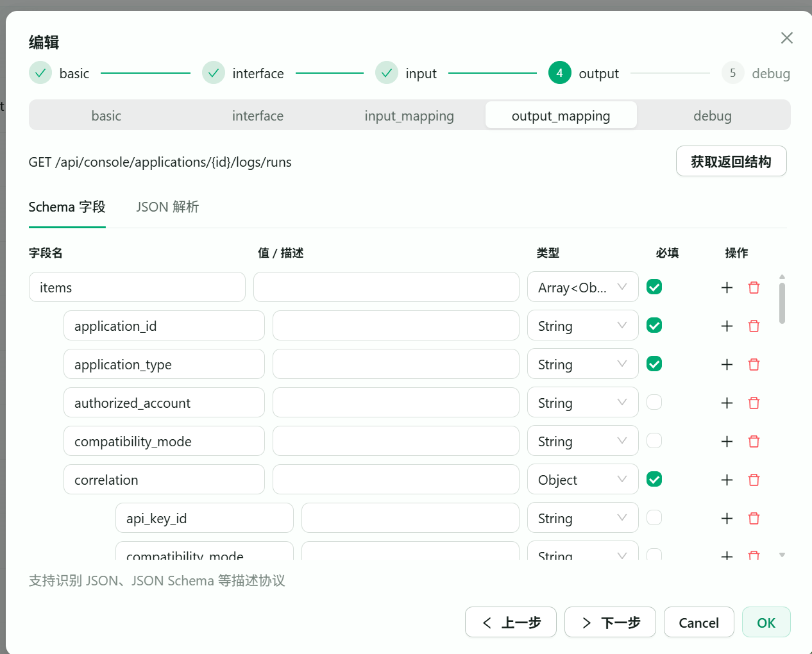
Task: Switch to the basic tab
Action: click(106, 115)
